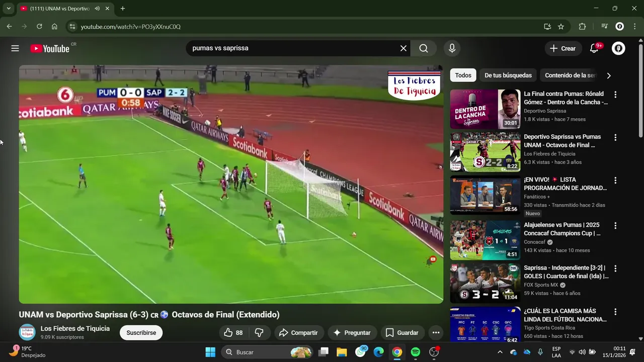Screen dimensions: 644x362
Task: Options menu for ¿Cuál es la camisa video
Action: click(615, 312)
